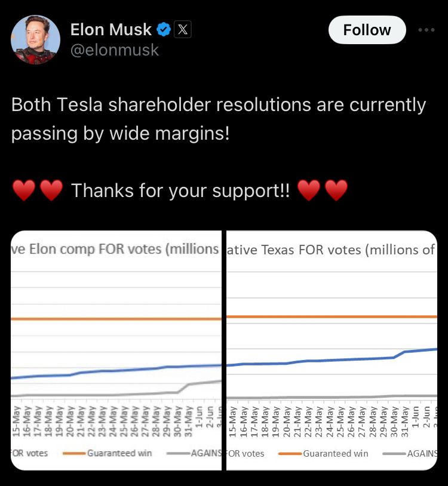Click the orange Guaranteed win legend in right chart
Image resolution: width=448 pixels, height=486 pixels.
click(323, 453)
